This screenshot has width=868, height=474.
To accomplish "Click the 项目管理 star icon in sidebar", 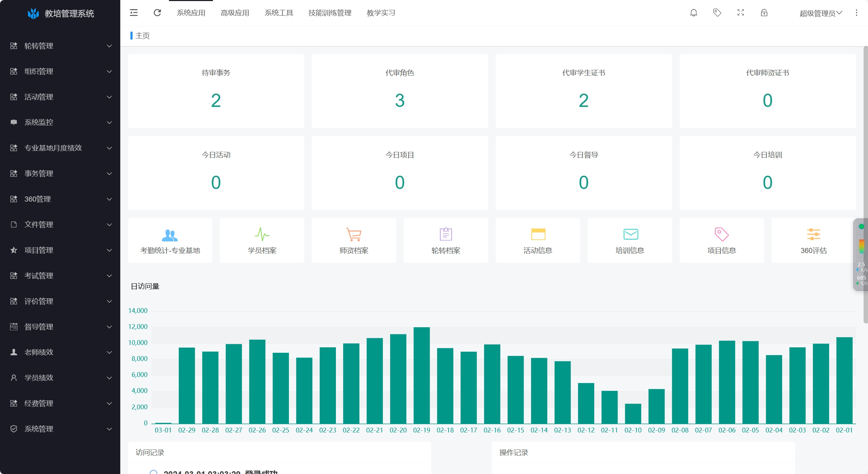I will click(x=14, y=250).
